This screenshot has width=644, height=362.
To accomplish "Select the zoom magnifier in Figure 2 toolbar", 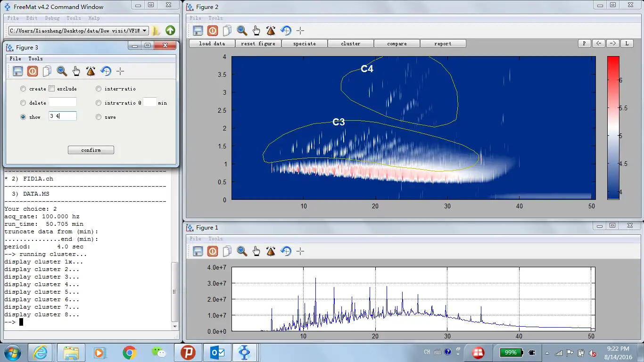I will (242, 31).
